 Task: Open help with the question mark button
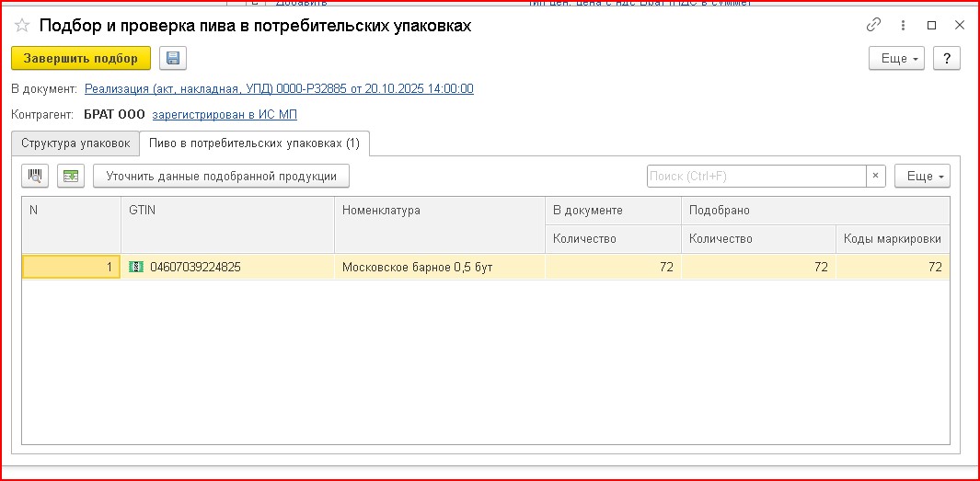(946, 58)
